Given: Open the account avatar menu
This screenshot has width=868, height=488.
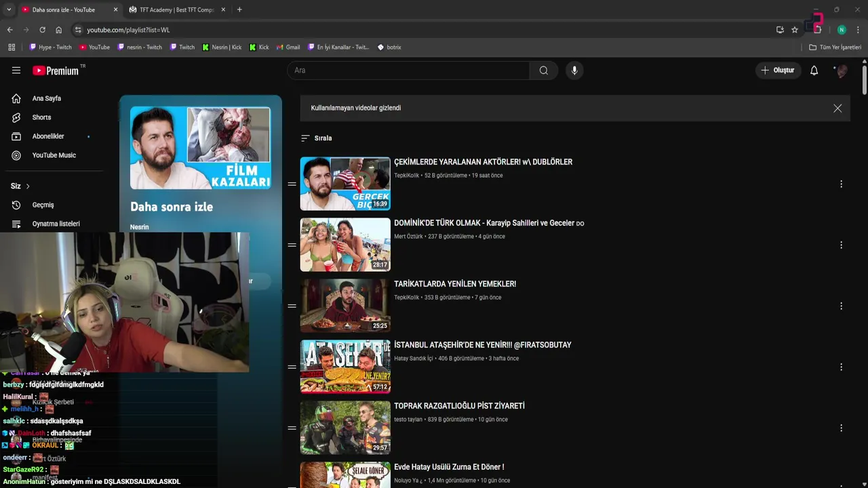Looking at the screenshot, I should (x=841, y=70).
